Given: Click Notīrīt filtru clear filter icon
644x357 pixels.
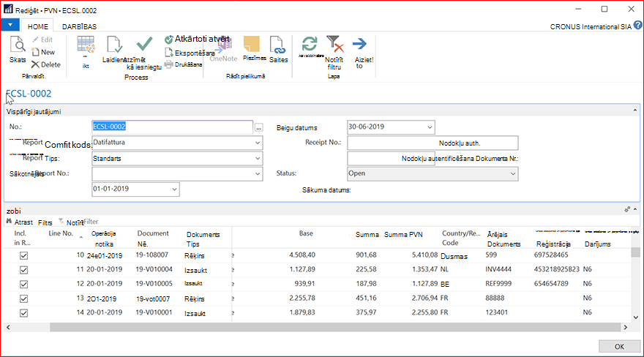Looking at the screenshot, I should (x=334, y=44).
